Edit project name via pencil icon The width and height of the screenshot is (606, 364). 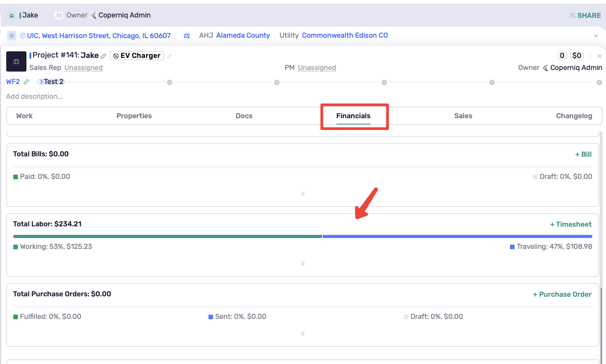[103, 56]
